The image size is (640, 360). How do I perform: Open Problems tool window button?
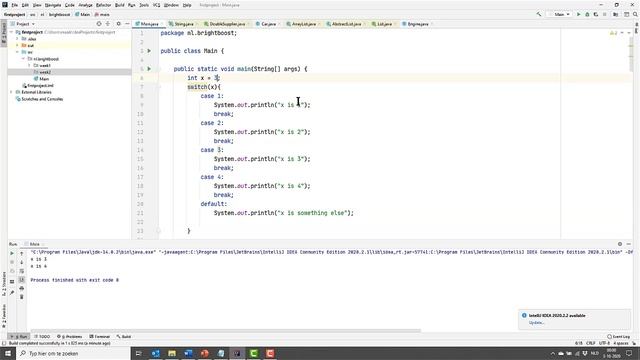pyautogui.click(x=69, y=337)
